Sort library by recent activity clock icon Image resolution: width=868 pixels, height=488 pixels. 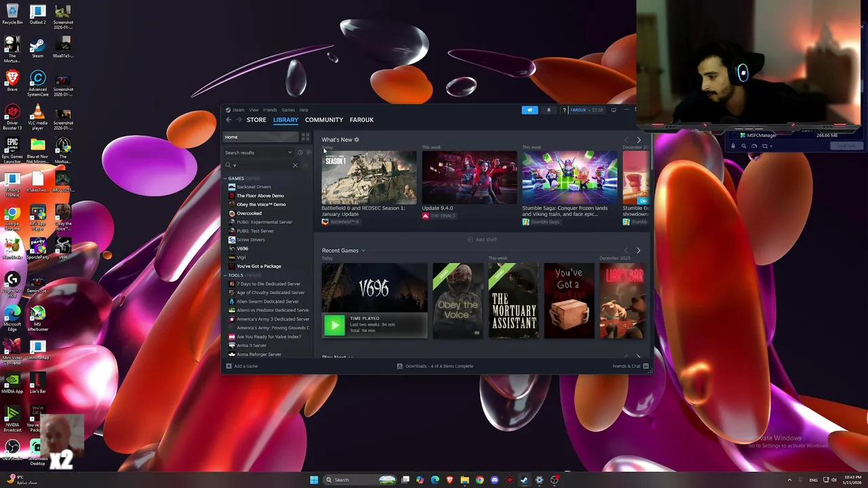point(300,152)
